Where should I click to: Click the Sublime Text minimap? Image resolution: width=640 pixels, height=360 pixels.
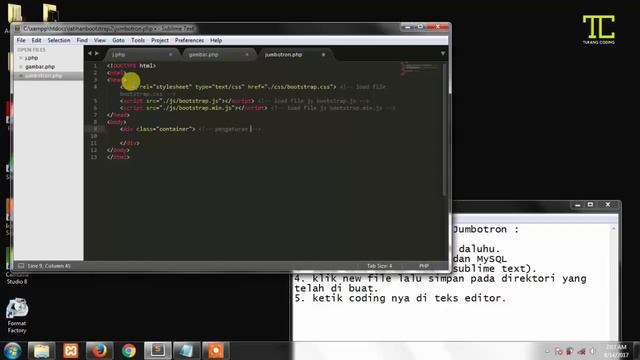coord(420,69)
